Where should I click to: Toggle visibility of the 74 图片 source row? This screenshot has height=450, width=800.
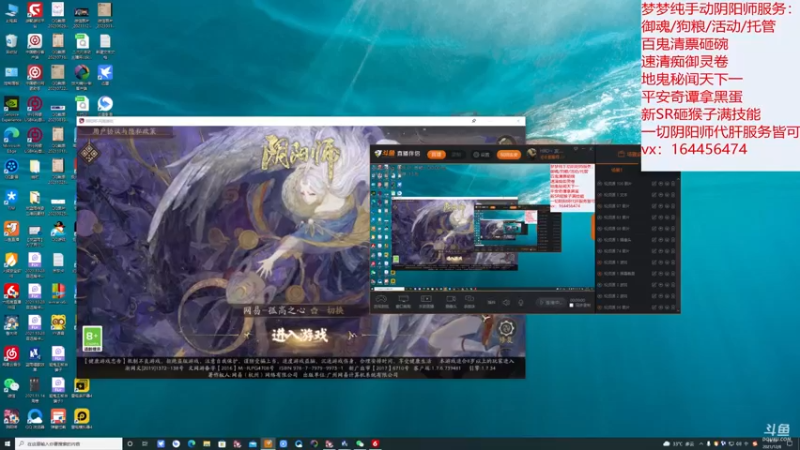[599, 251]
